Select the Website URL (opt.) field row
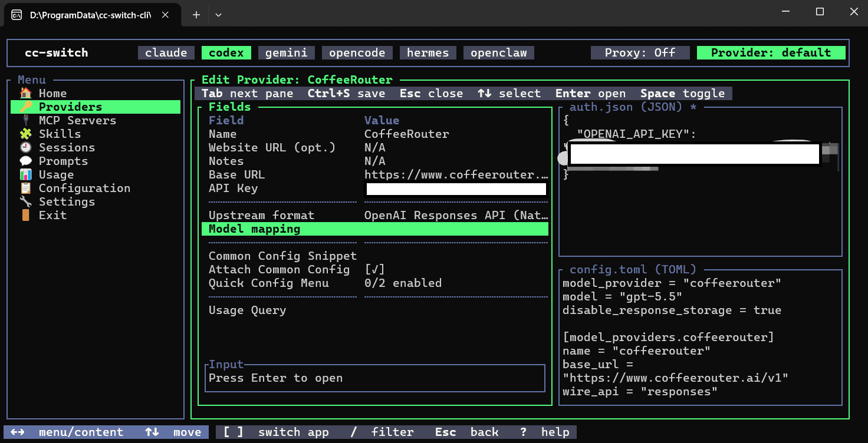 375,147
